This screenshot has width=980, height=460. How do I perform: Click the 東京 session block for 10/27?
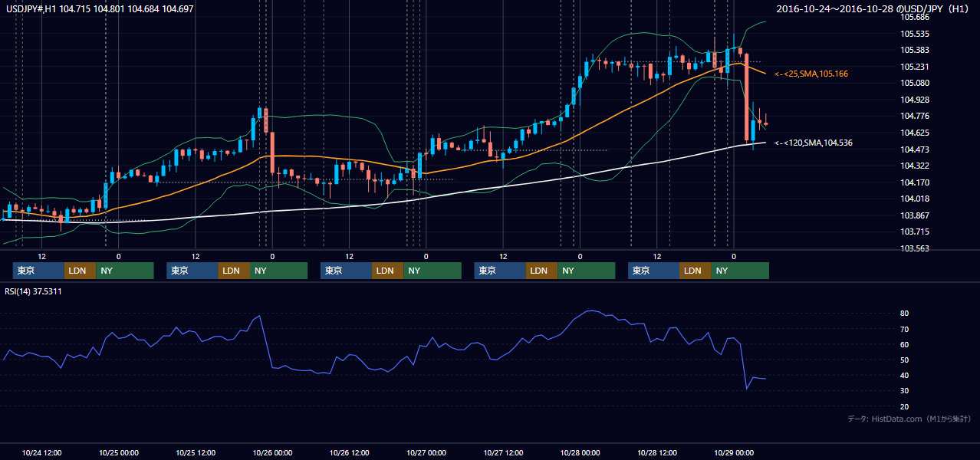tap(500, 271)
